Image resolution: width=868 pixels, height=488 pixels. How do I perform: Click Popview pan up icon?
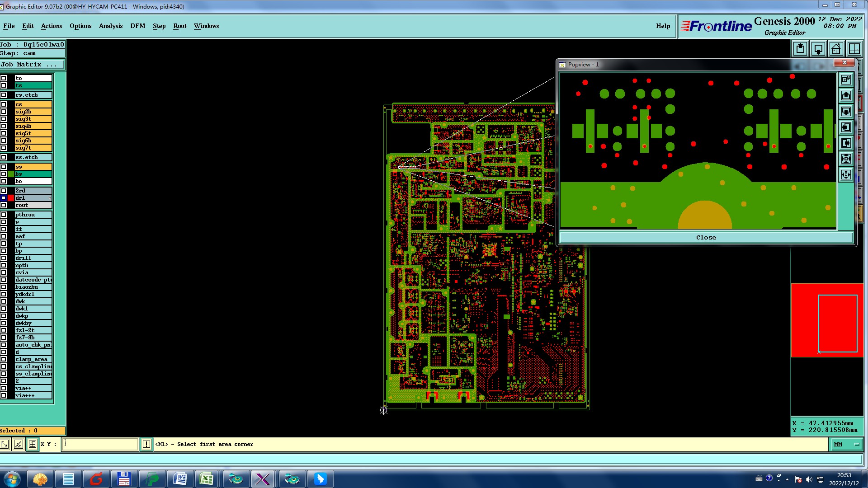click(x=846, y=95)
